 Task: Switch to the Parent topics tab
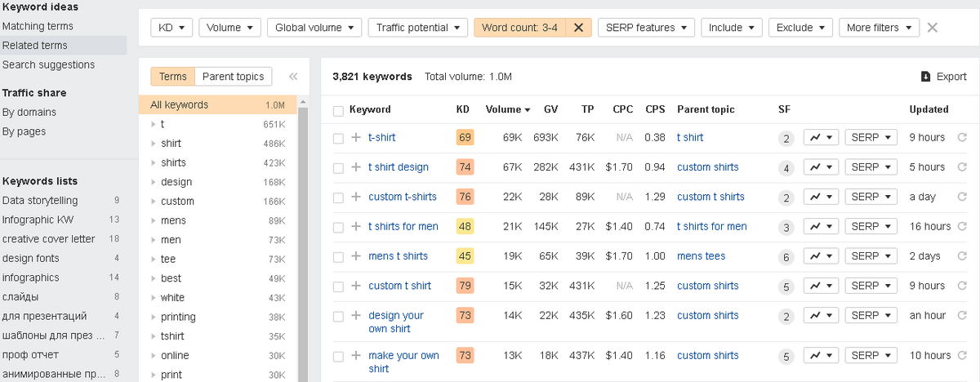[233, 77]
